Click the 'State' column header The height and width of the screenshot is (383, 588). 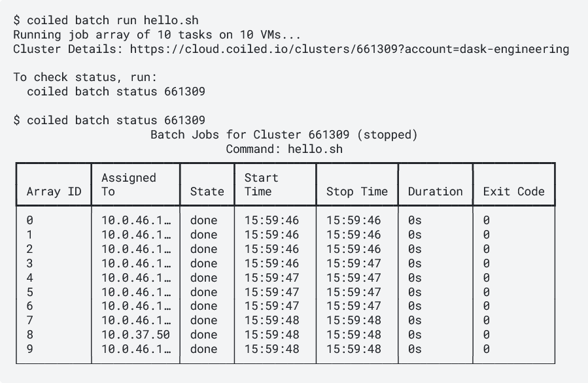click(x=207, y=191)
